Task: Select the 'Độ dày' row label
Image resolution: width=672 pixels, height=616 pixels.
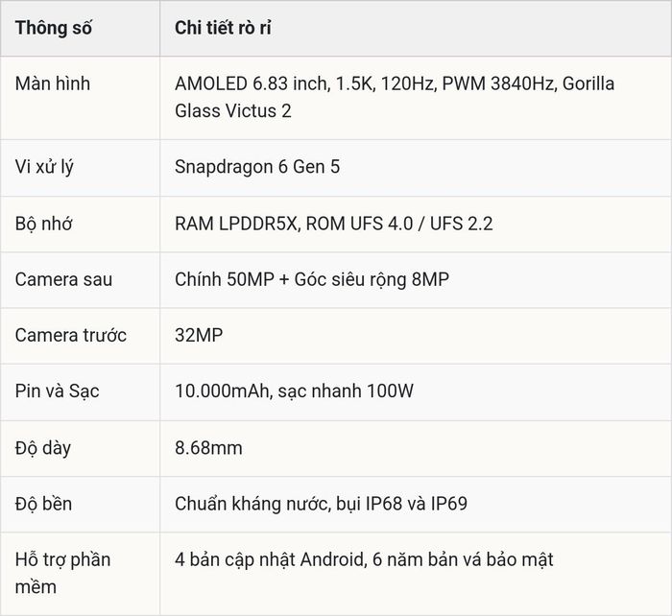Action: 43,448
